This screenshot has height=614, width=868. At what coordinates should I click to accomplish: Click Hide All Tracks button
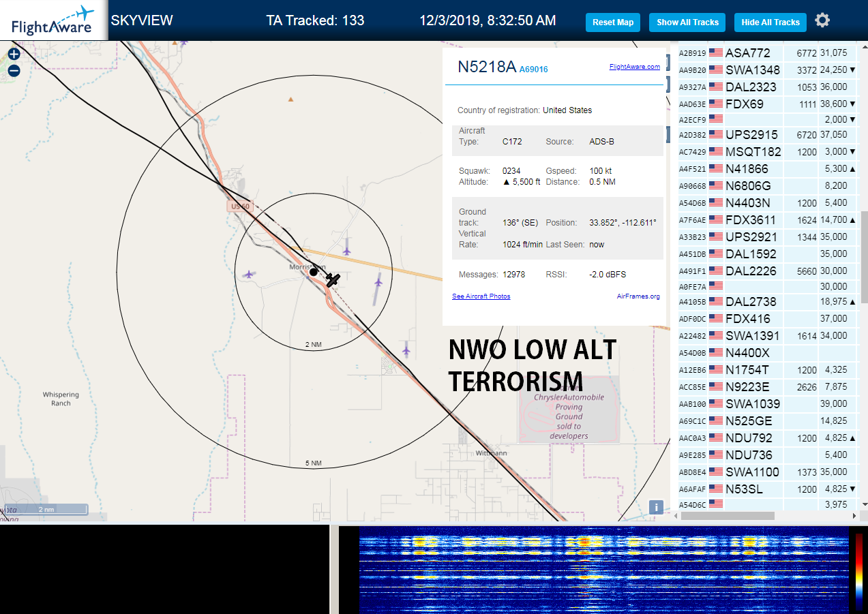770,22
